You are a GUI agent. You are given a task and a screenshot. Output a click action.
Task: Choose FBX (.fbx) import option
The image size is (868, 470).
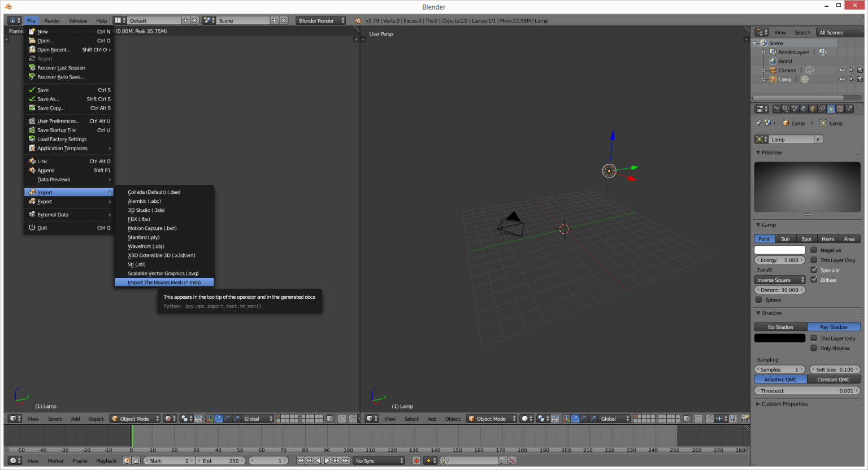[164, 219]
